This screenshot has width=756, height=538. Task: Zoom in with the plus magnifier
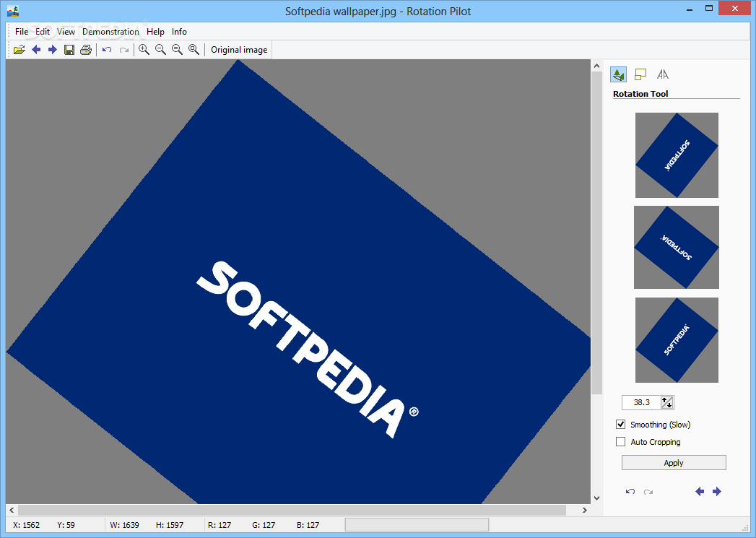coord(144,50)
